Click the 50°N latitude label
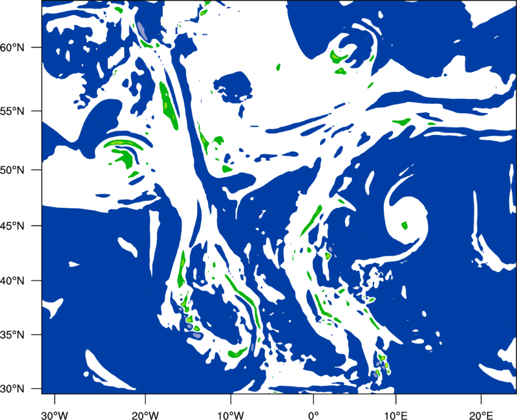Screen dimensions: 517x420 pyautogui.click(x=12, y=170)
